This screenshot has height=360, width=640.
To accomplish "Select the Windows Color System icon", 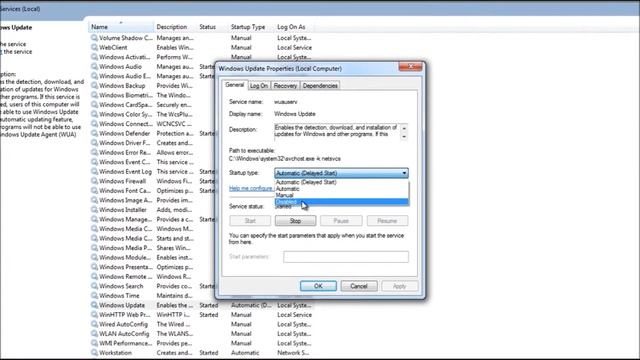I will point(94,114).
